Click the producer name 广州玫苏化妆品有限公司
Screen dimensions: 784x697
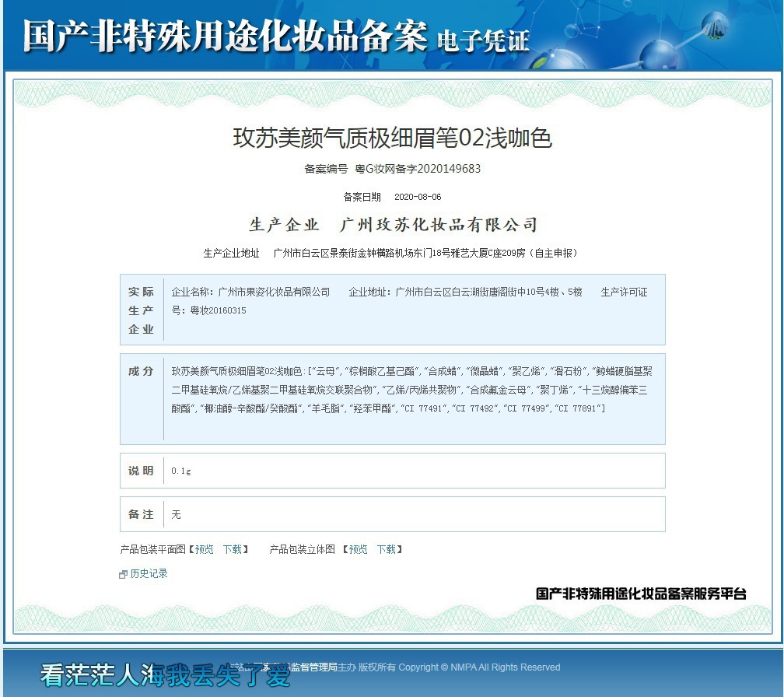click(x=439, y=225)
